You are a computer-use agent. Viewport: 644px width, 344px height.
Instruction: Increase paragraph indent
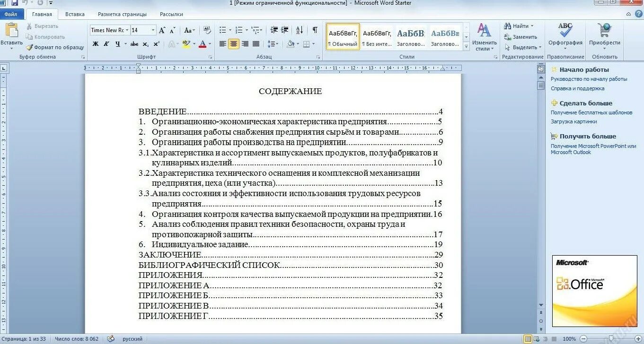click(x=285, y=30)
